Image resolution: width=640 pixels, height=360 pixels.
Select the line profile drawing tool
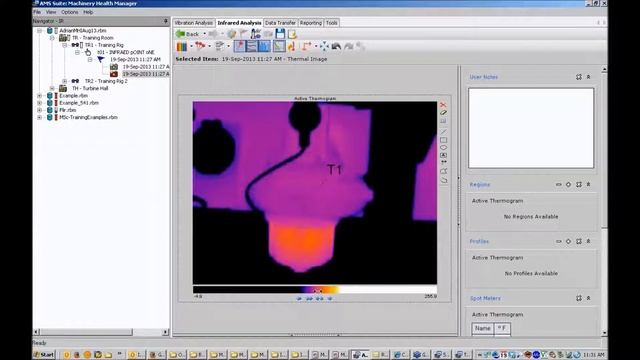tap(443, 132)
